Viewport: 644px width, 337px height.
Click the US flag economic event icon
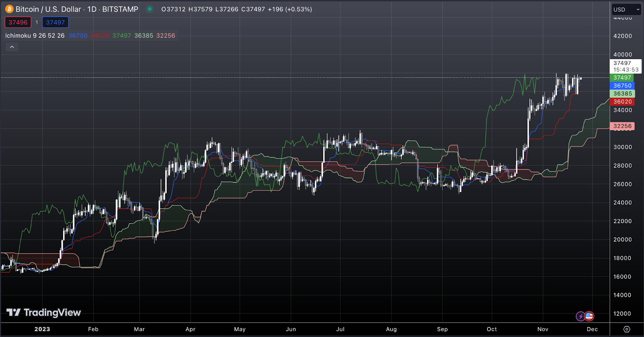tap(589, 316)
